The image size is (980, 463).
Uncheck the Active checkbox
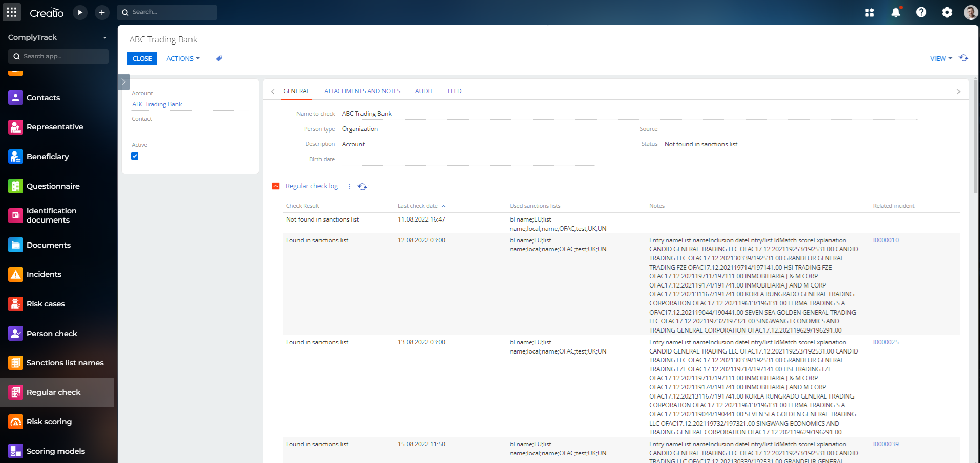click(135, 156)
